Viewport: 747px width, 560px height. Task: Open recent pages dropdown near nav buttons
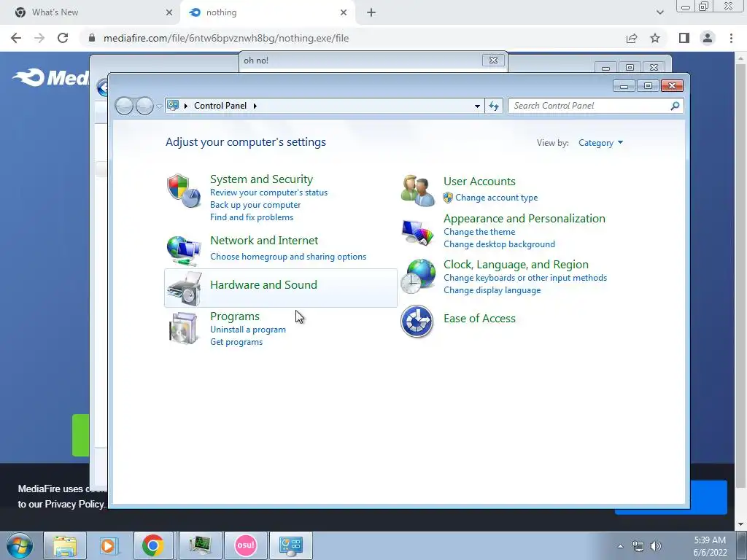coord(159,106)
